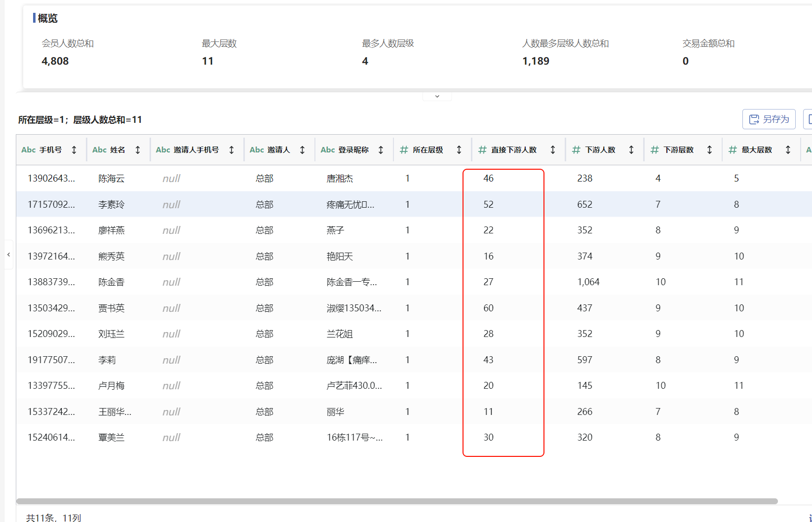The image size is (812, 522).
Task: Click # type icon of 所在层级 column
Action: [x=404, y=149]
